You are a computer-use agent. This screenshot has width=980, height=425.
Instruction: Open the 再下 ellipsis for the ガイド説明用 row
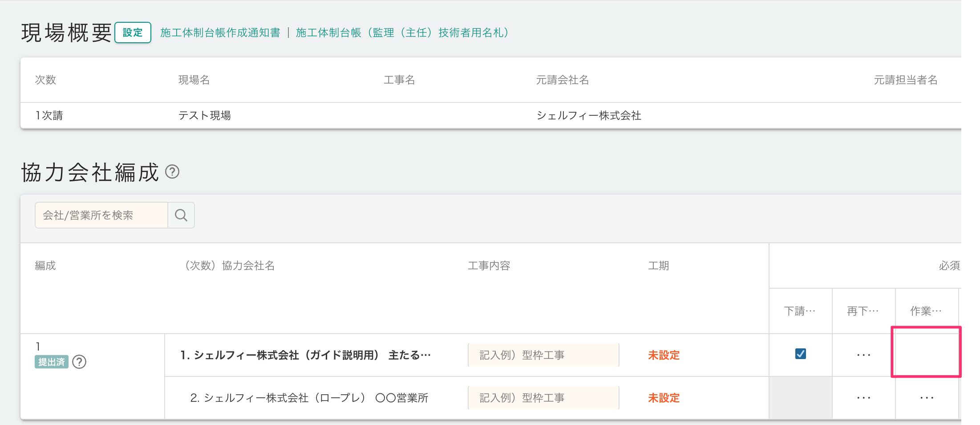point(863,356)
